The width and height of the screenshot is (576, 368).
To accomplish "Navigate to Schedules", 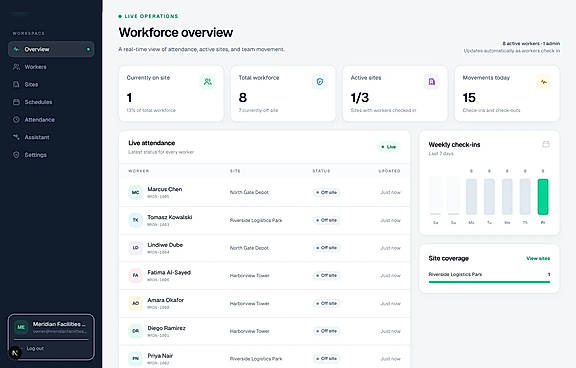I will (x=51, y=102).
